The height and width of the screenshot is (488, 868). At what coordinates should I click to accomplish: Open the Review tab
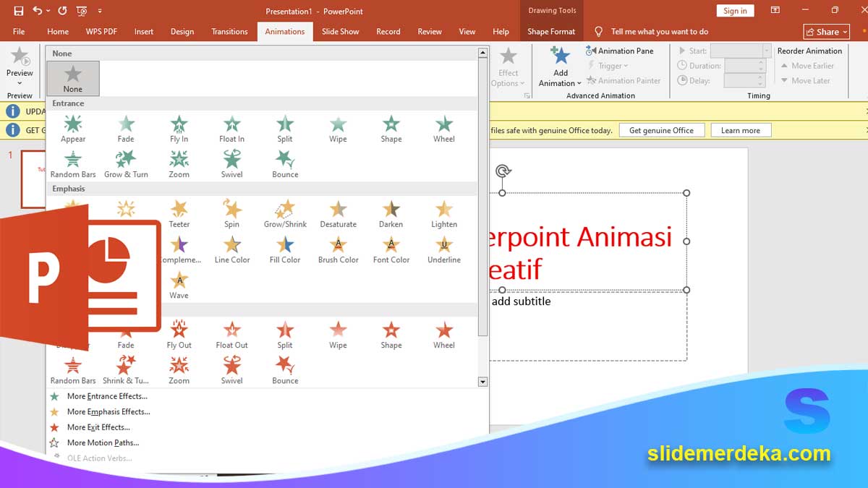[430, 31]
